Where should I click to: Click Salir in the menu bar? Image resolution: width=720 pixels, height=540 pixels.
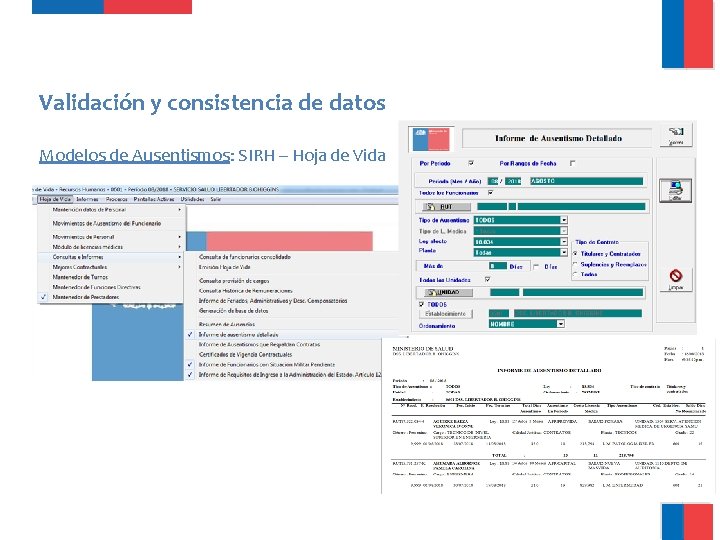(216, 199)
